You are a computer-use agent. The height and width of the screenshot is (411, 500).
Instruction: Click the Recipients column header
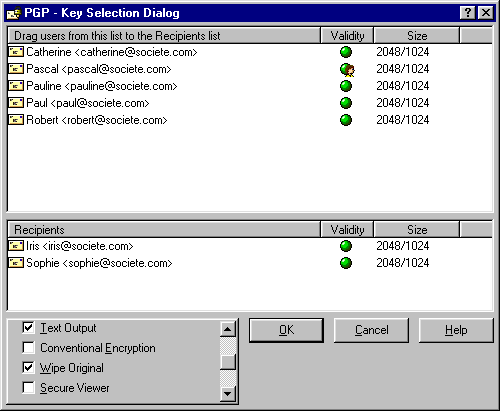164,230
